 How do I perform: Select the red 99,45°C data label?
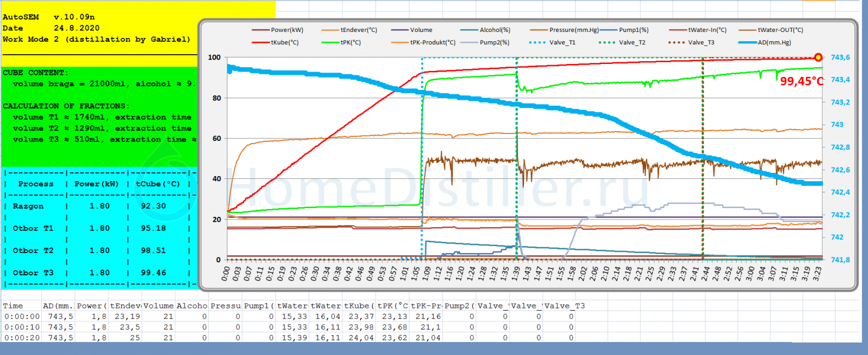(x=801, y=81)
